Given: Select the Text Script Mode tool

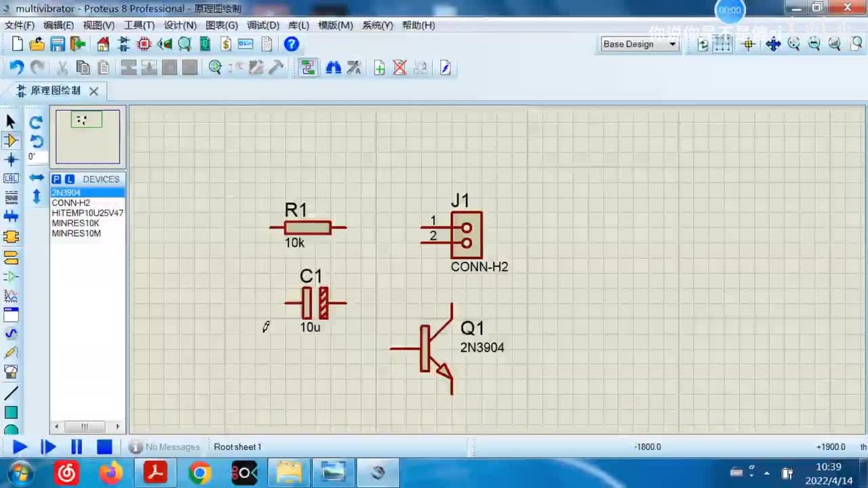Looking at the screenshot, I should point(11,197).
